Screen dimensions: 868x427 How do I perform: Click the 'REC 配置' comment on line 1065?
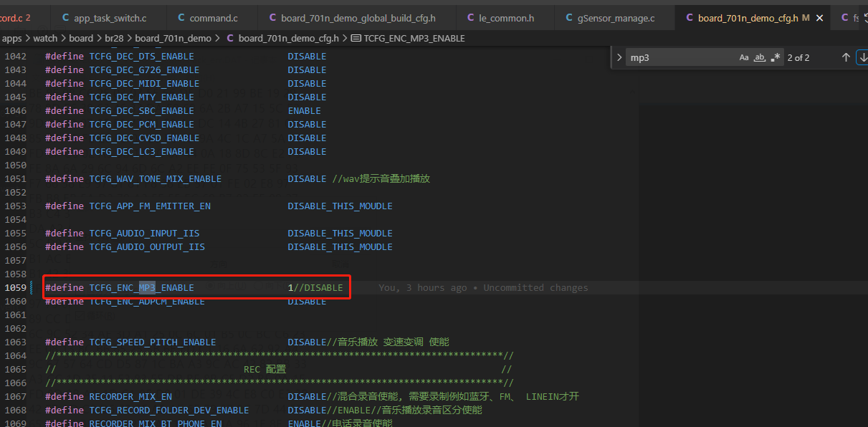[264, 370]
